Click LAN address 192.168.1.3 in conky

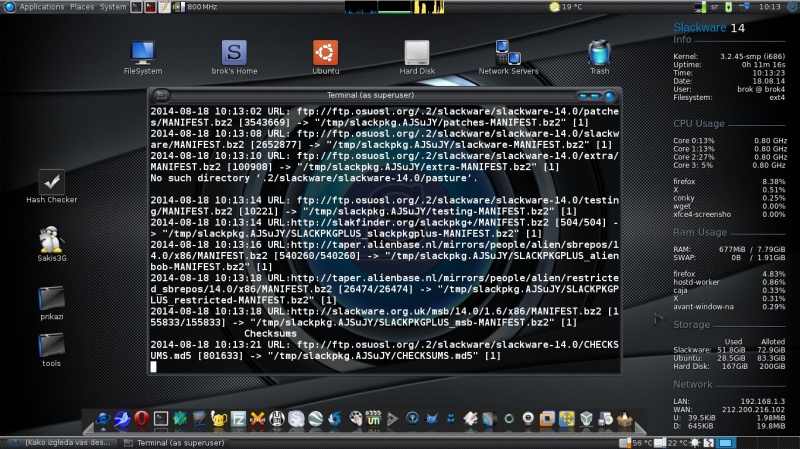762,401
